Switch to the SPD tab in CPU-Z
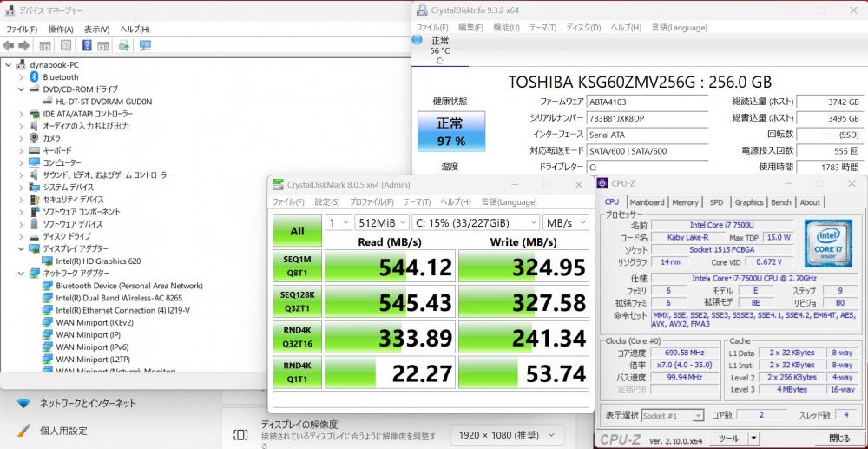 click(716, 202)
